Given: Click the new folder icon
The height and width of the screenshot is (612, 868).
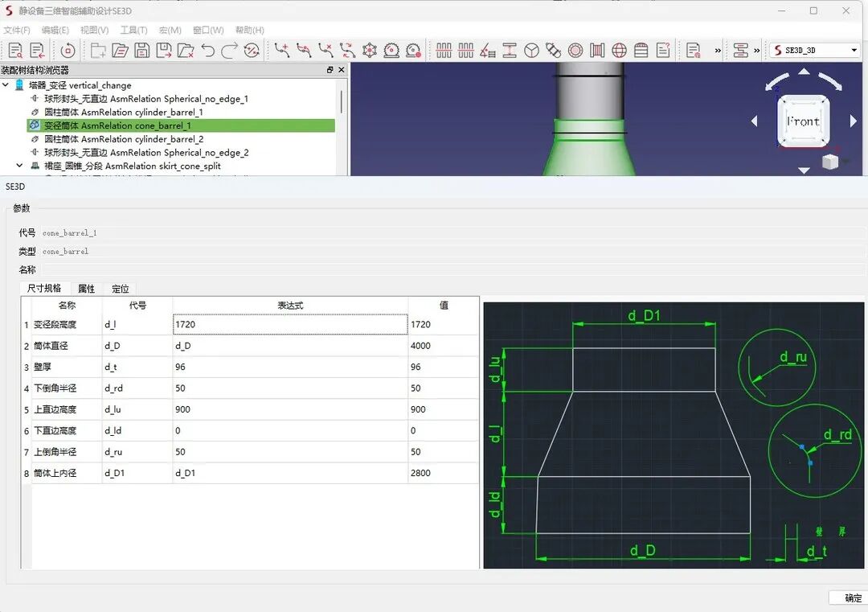Looking at the screenshot, I should 98,51.
